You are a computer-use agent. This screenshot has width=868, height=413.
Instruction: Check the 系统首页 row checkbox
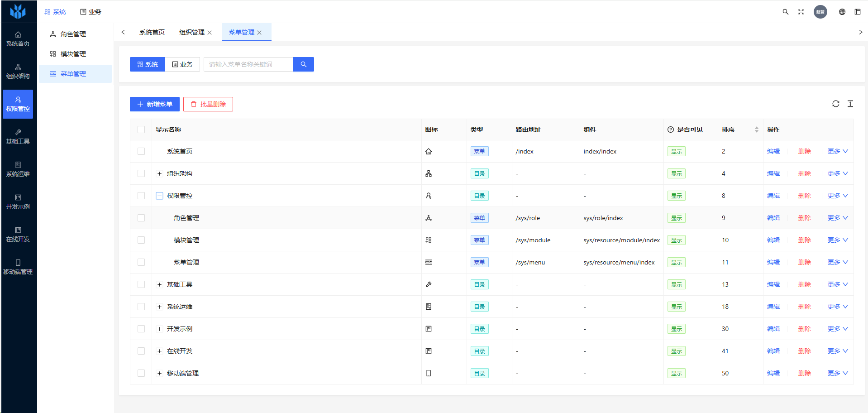click(x=141, y=151)
